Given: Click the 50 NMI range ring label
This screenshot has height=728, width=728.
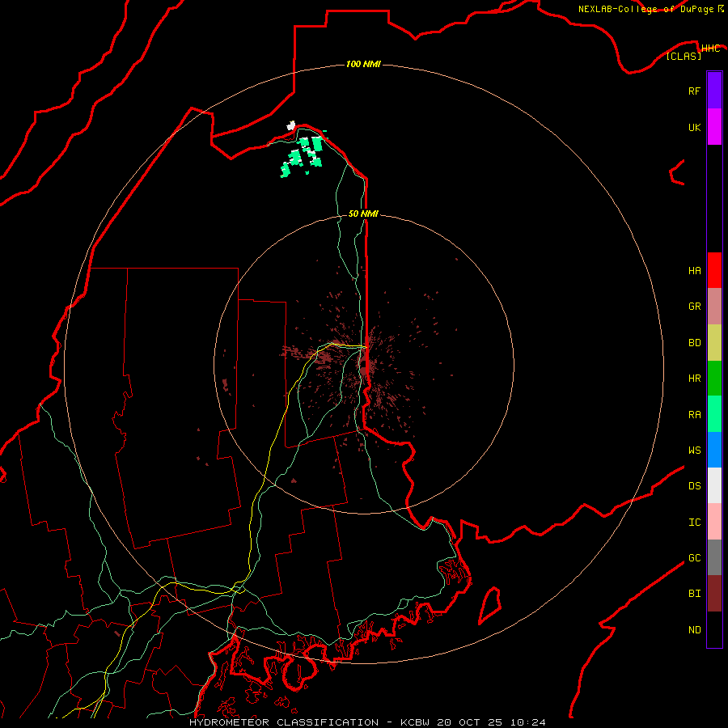Looking at the screenshot, I should (363, 214).
